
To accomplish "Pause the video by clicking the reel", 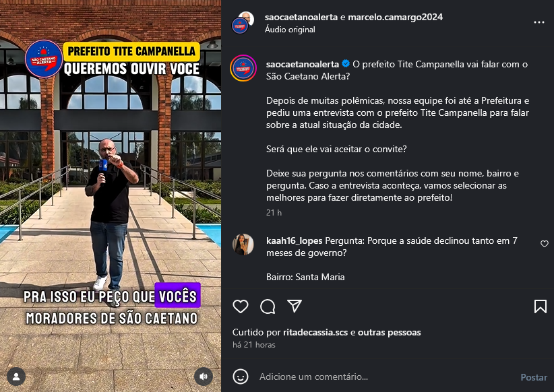I will pos(111,196).
